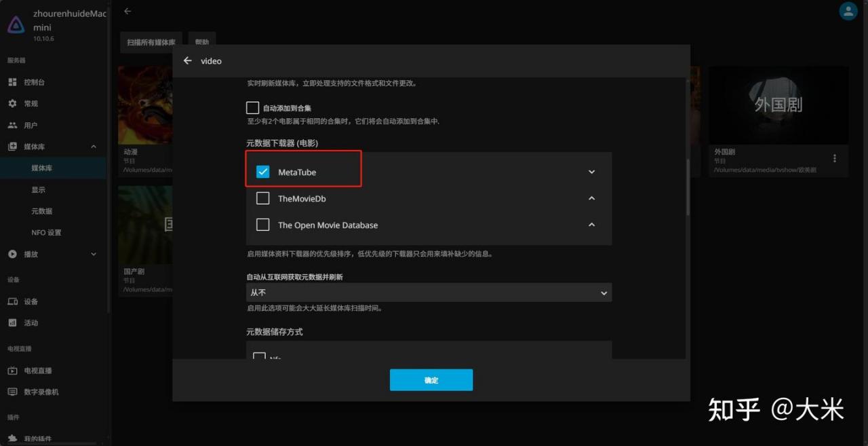
Task: Toggle the Nfo metadata saver checkbox
Action: click(259, 356)
